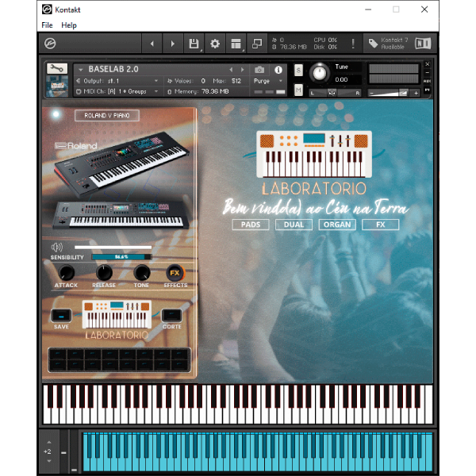Shift keyboard octave up with up arrow
This screenshot has width=476, height=476.
(x=49, y=443)
